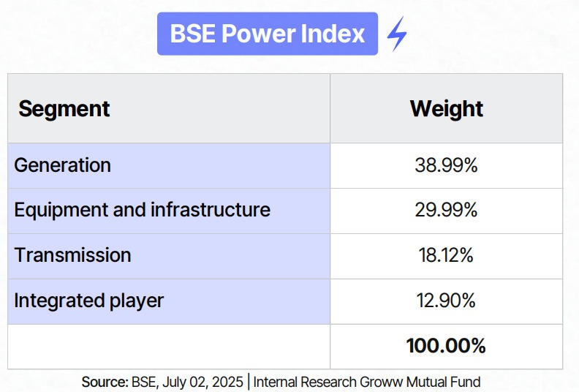
Task: Select the Integrated player cell
Action: pyautogui.click(x=169, y=301)
